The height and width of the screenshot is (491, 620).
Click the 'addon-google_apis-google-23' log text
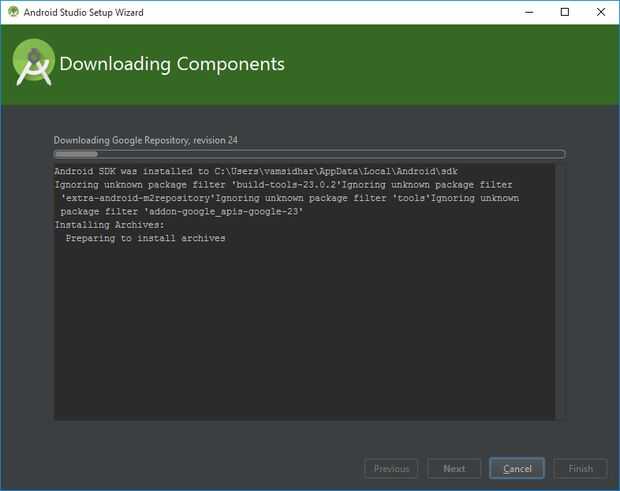click(223, 212)
